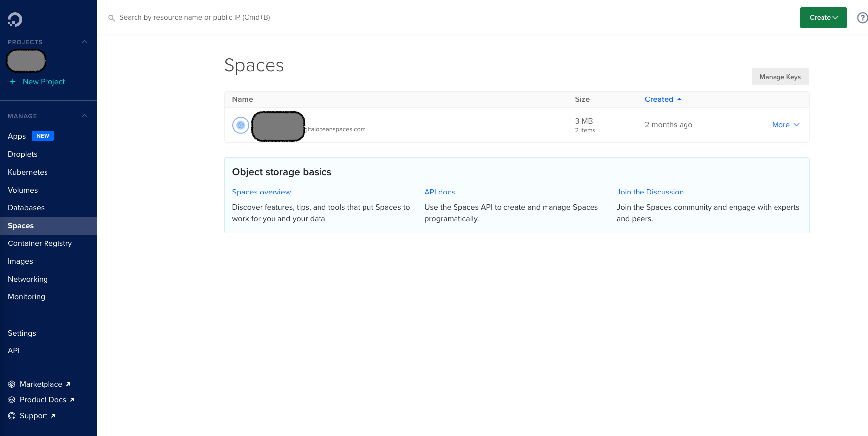Open Container Registry from the sidebar
The height and width of the screenshot is (436, 868).
pyautogui.click(x=40, y=243)
